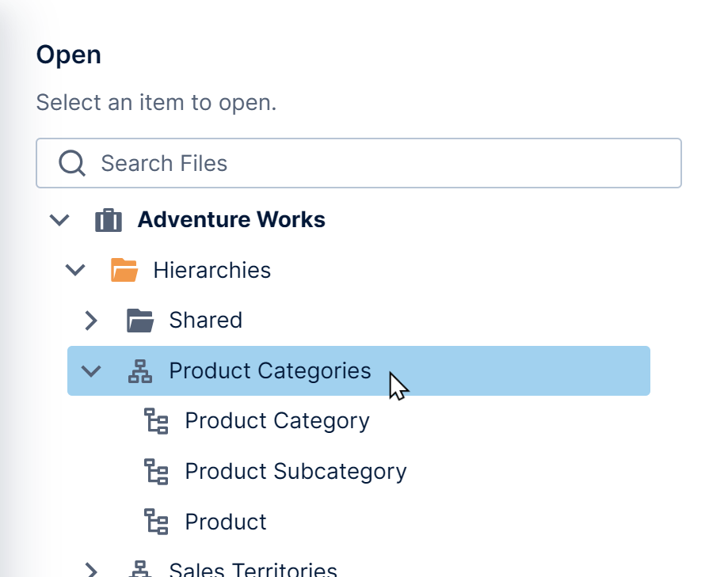Click the magnifying glass search icon

[71, 163]
